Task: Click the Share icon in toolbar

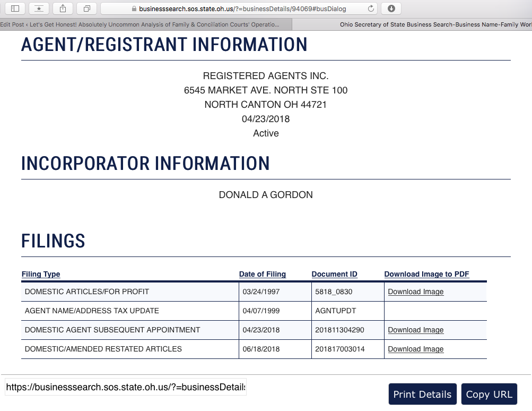Action: click(x=63, y=8)
